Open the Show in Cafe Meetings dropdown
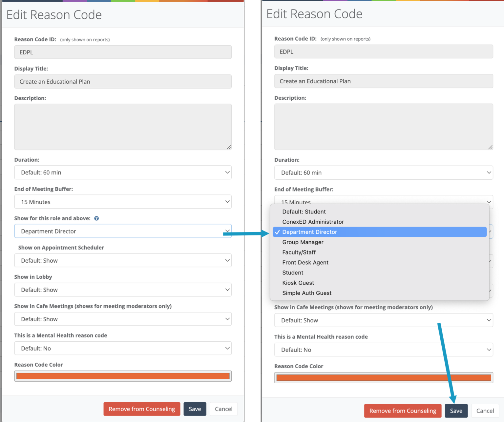Screen dimensions: 504x422 pyautogui.click(x=123, y=319)
